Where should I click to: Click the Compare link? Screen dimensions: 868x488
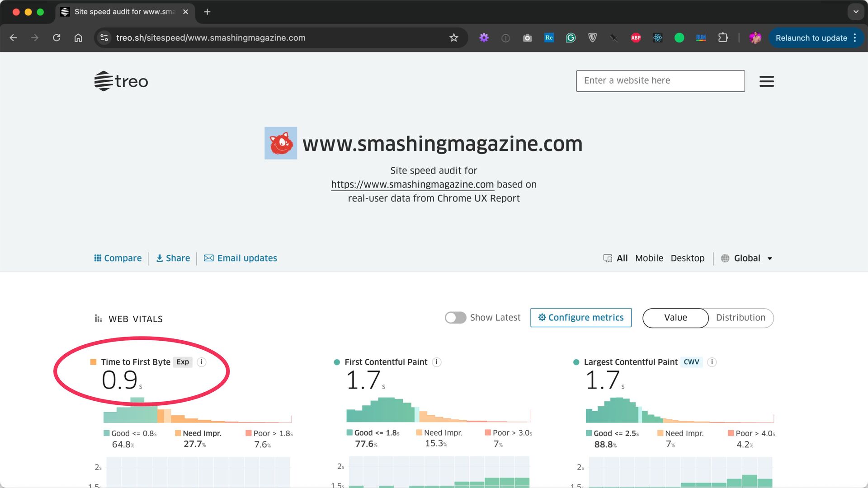(x=118, y=258)
